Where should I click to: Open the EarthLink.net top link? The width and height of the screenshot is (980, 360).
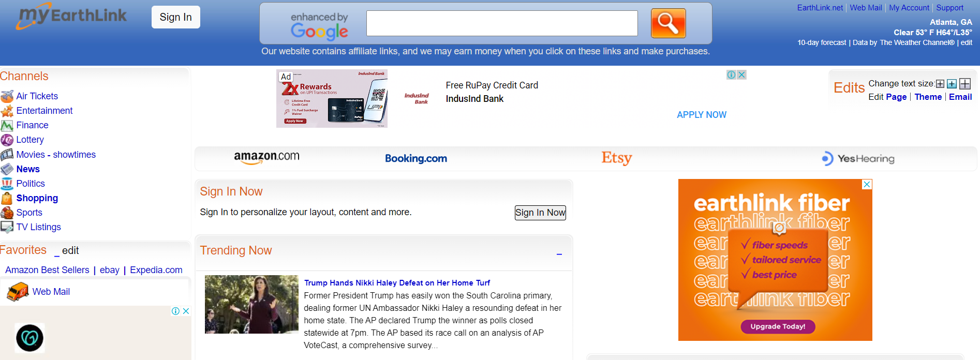(x=820, y=8)
